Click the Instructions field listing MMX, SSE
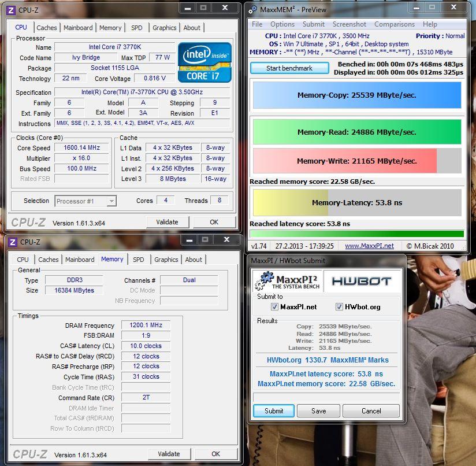Screen dimensions: 476x466 point(142,123)
